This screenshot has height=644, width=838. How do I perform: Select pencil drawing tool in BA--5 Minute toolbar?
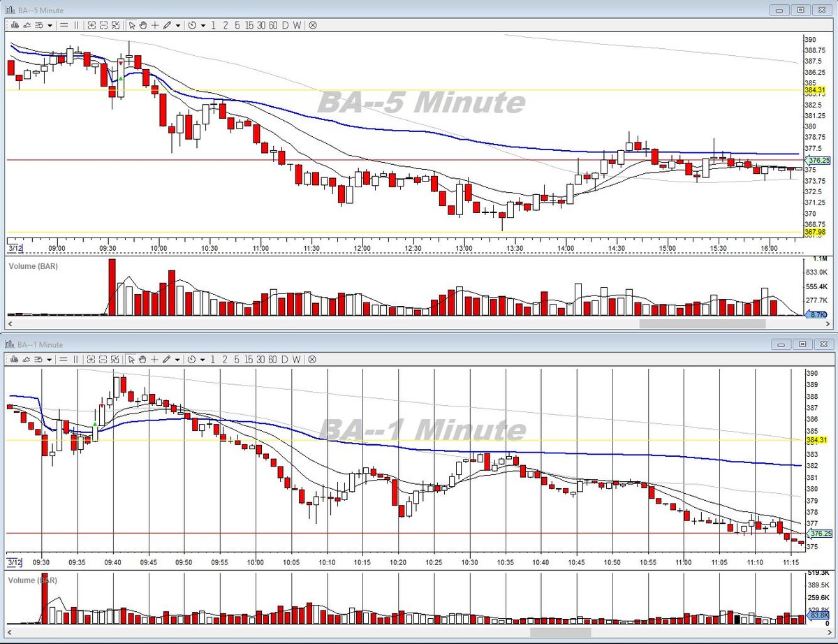coord(167,25)
